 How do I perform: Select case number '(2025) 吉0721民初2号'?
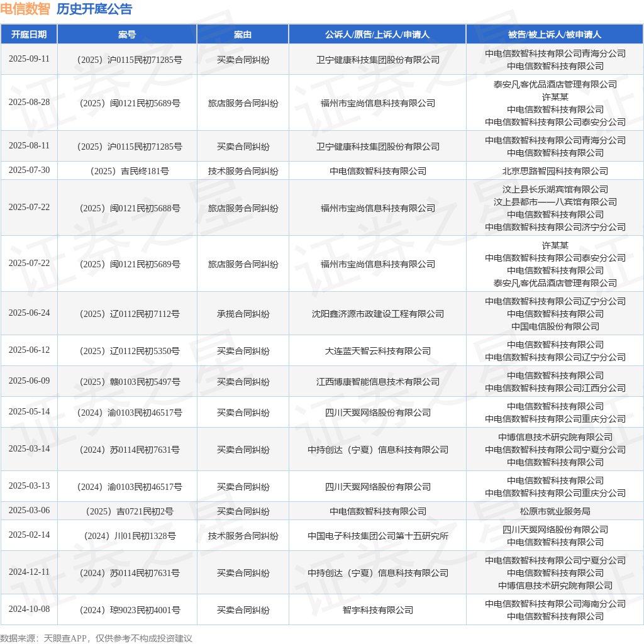[130, 511]
